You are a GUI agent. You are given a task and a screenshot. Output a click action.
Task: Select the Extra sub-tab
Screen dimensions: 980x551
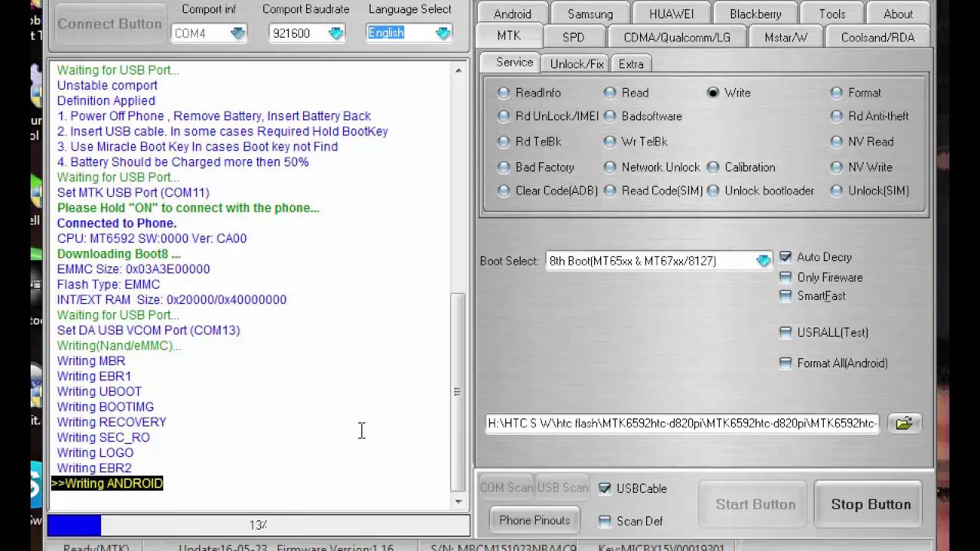click(x=631, y=64)
